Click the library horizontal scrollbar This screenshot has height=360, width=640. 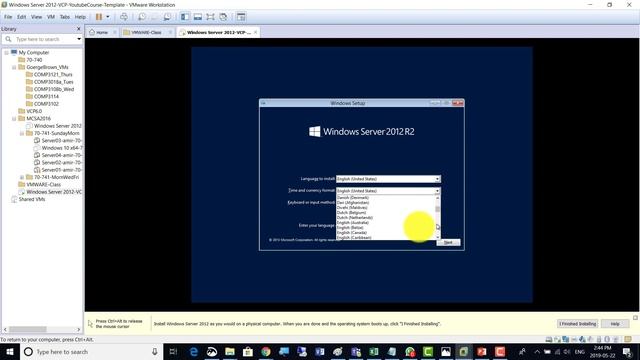[x=28, y=329]
